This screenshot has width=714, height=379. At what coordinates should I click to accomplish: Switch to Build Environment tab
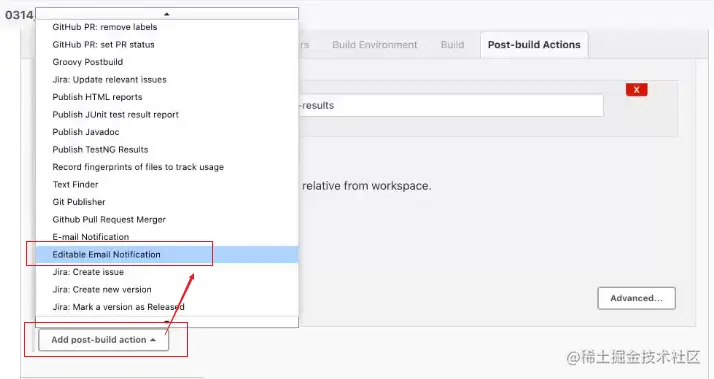click(375, 45)
